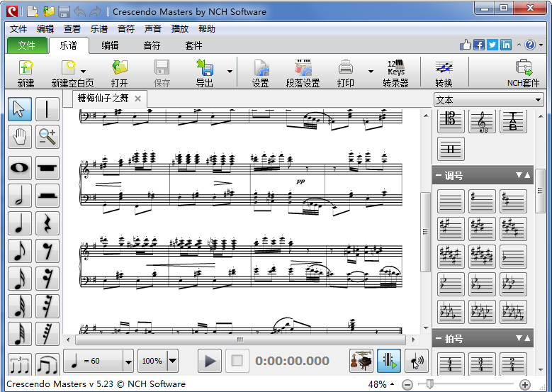Open the 播放 menu in menu bar
Viewport: 552px width, 392px height.
click(x=180, y=29)
